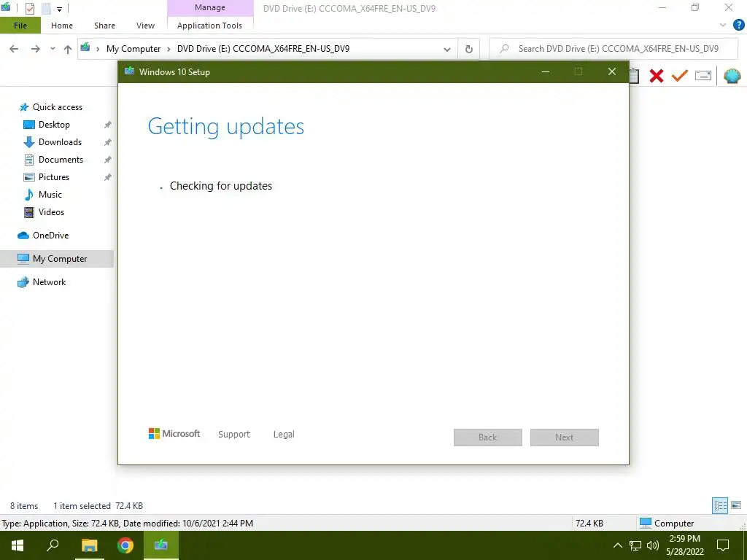Open Downloads in the navigation pane
Viewport: 747px width, 560px height.
pyautogui.click(x=60, y=142)
